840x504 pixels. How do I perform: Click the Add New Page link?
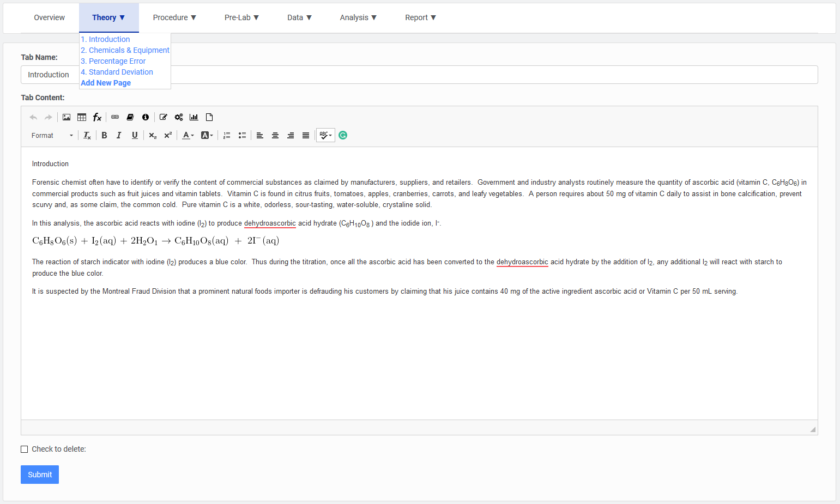coord(106,83)
